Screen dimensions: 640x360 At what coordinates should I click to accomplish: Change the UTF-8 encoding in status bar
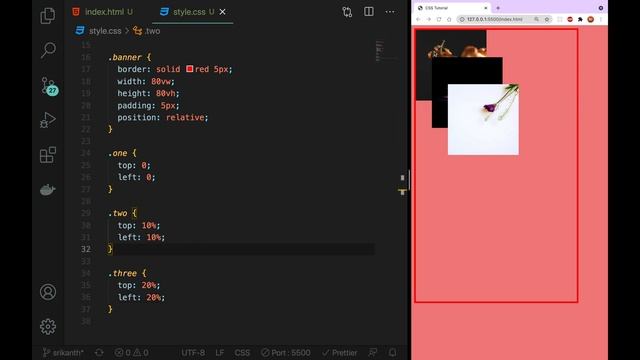[x=193, y=353]
